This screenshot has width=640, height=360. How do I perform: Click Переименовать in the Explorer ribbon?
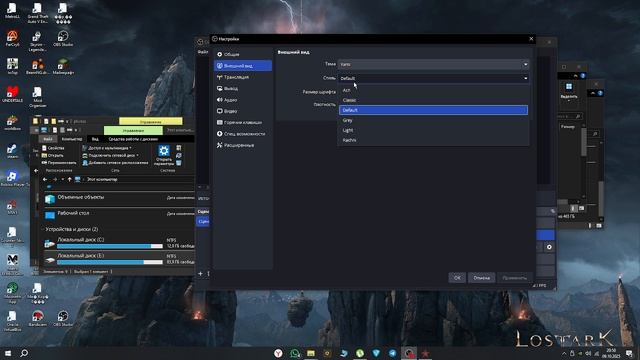pos(58,163)
